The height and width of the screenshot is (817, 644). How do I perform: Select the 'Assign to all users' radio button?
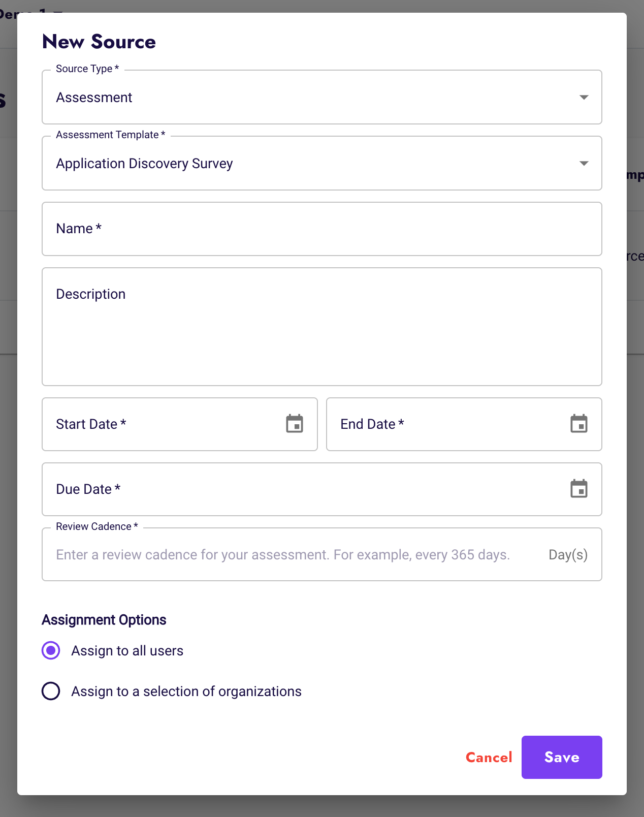pos(51,650)
